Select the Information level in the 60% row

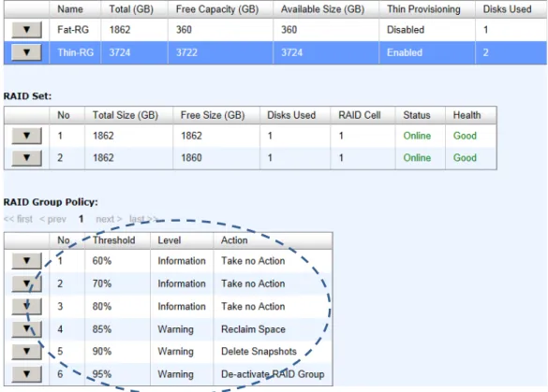point(182,261)
